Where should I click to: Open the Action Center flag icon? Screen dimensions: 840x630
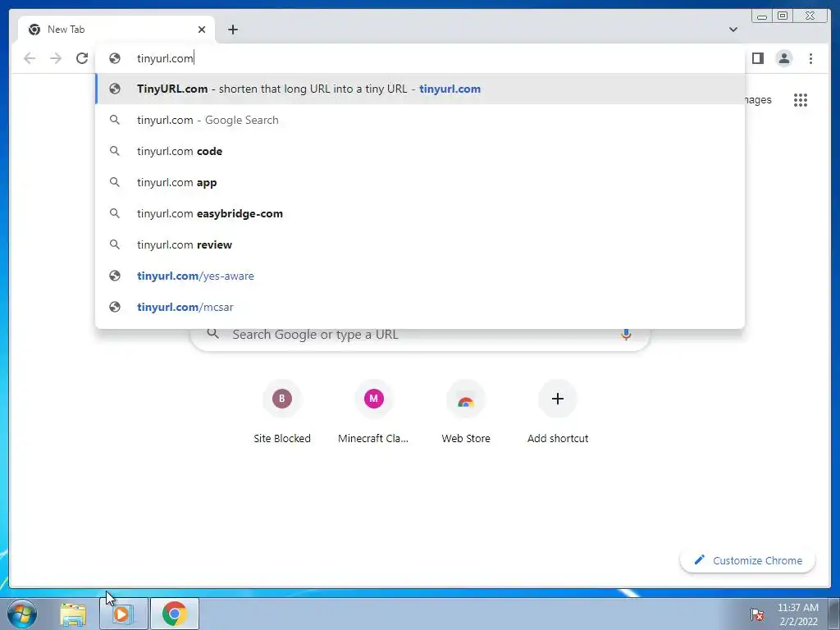click(x=756, y=614)
